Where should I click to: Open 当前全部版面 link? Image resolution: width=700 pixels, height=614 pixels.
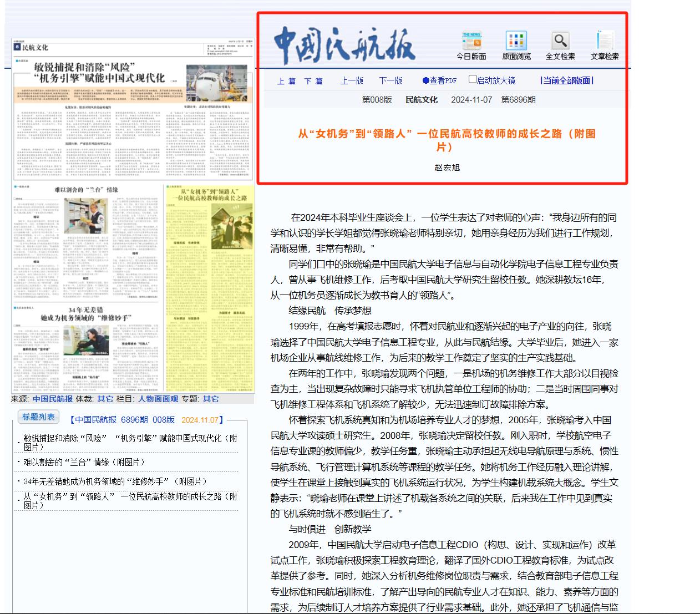(566, 80)
